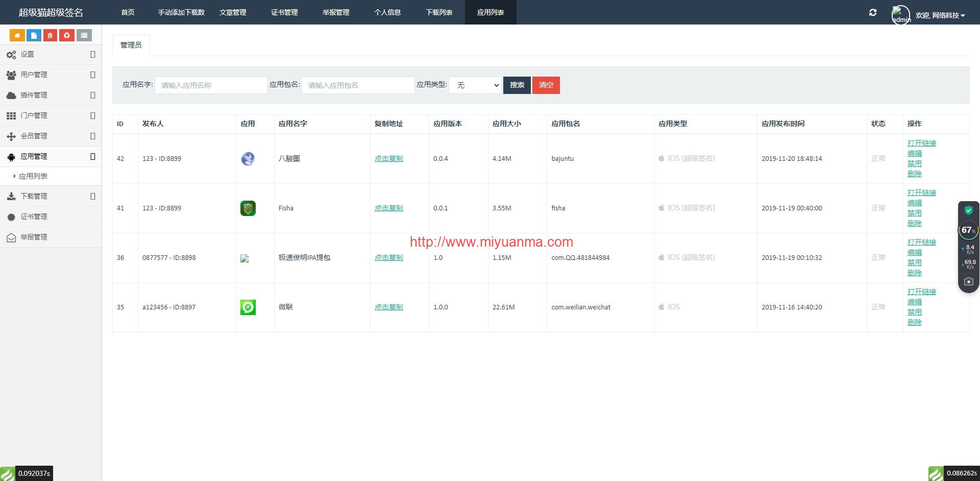This screenshot has width=980, height=481.
Task: Open 下载列表 in top navigation
Action: 439,12
